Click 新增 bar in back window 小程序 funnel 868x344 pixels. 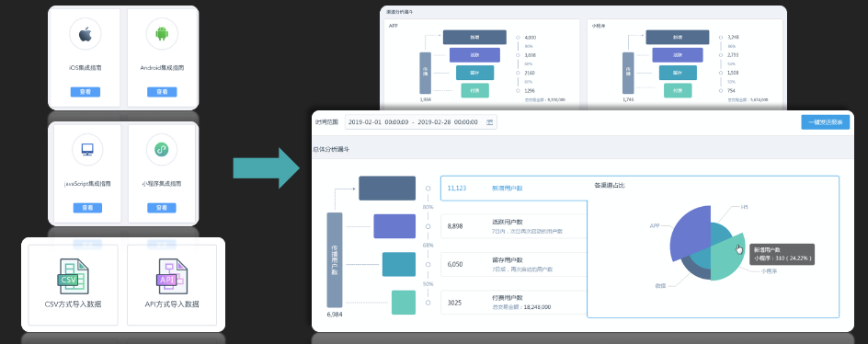677,37
